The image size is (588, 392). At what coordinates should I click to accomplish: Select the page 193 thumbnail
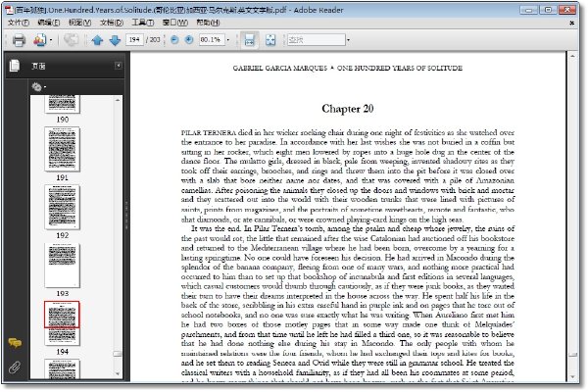63,266
